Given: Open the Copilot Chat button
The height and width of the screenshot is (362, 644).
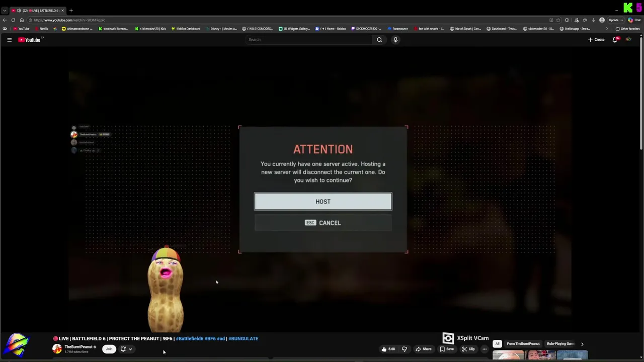Looking at the screenshot, I should point(633,20).
